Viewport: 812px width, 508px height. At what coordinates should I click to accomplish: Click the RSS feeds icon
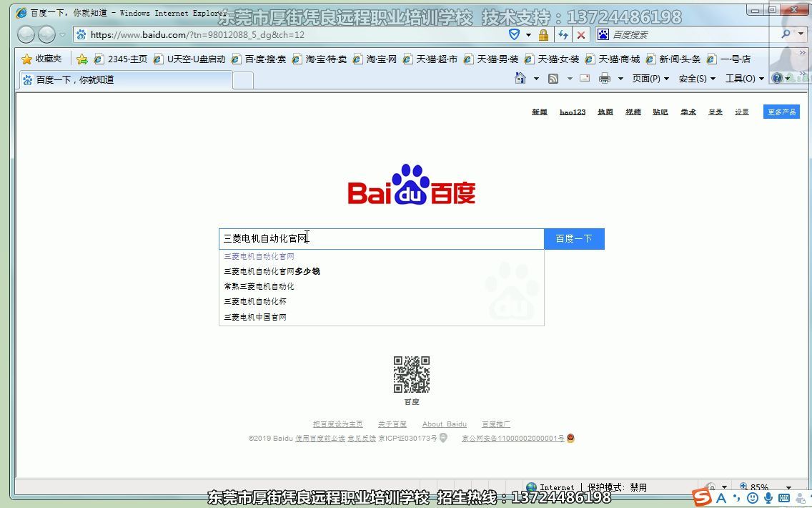[553, 79]
